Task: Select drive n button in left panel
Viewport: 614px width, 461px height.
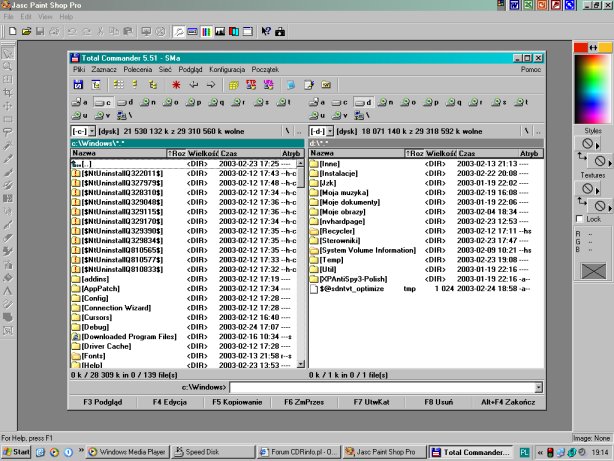Action: coord(148,102)
